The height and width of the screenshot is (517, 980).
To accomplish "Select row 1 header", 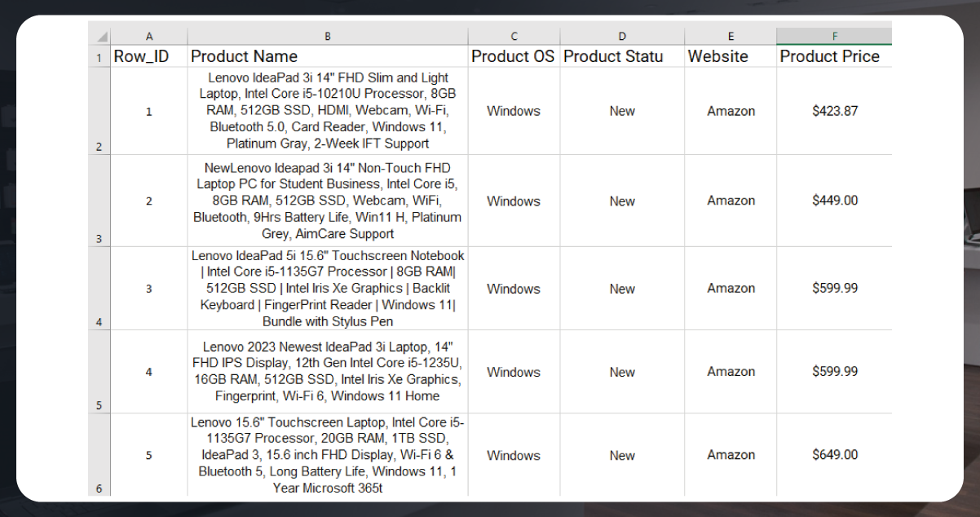I will 99,56.
